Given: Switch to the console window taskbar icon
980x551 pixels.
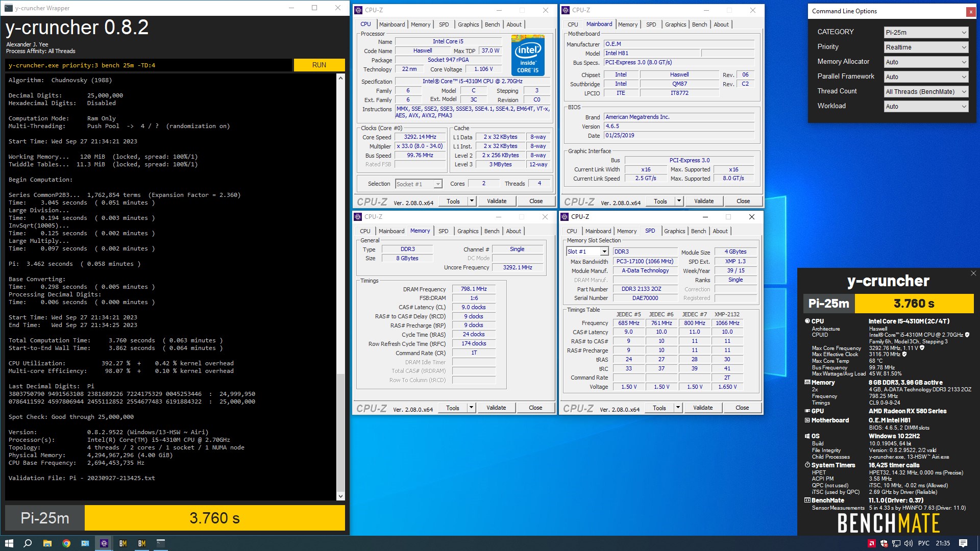Looking at the screenshot, I should 160,543.
